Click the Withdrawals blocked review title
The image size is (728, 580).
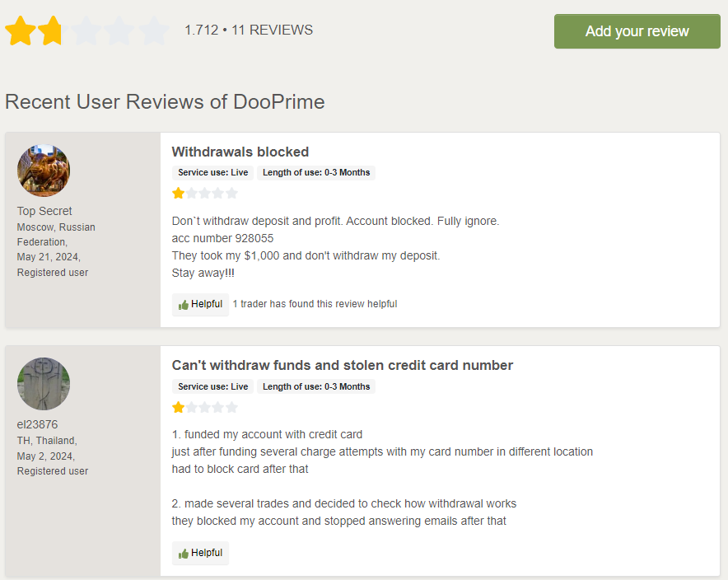click(240, 152)
